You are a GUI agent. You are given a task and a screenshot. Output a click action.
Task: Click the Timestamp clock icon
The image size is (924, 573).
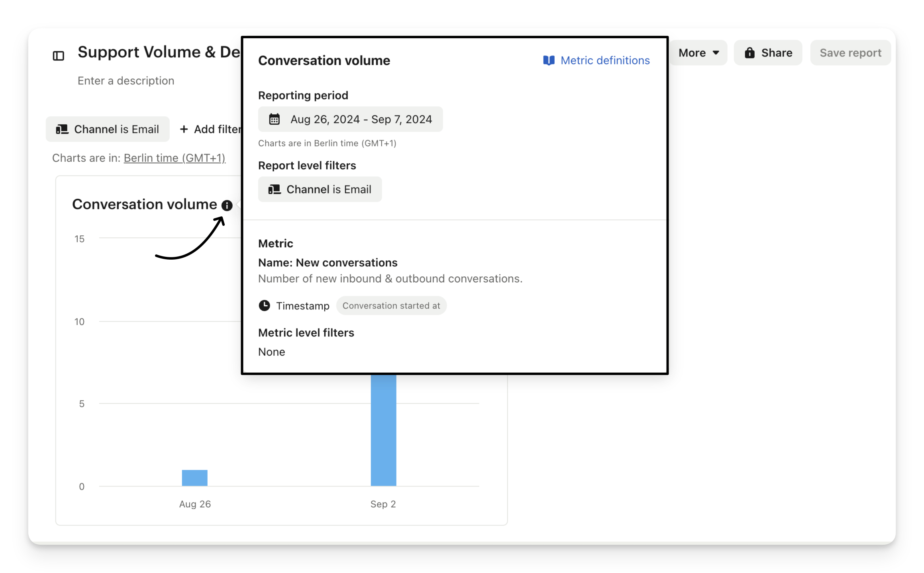coord(264,306)
